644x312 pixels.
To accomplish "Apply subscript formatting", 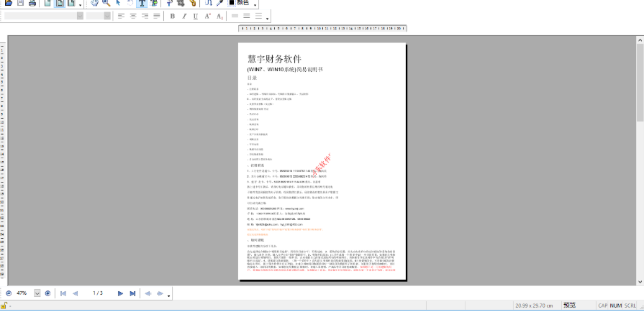I will coord(219,16).
